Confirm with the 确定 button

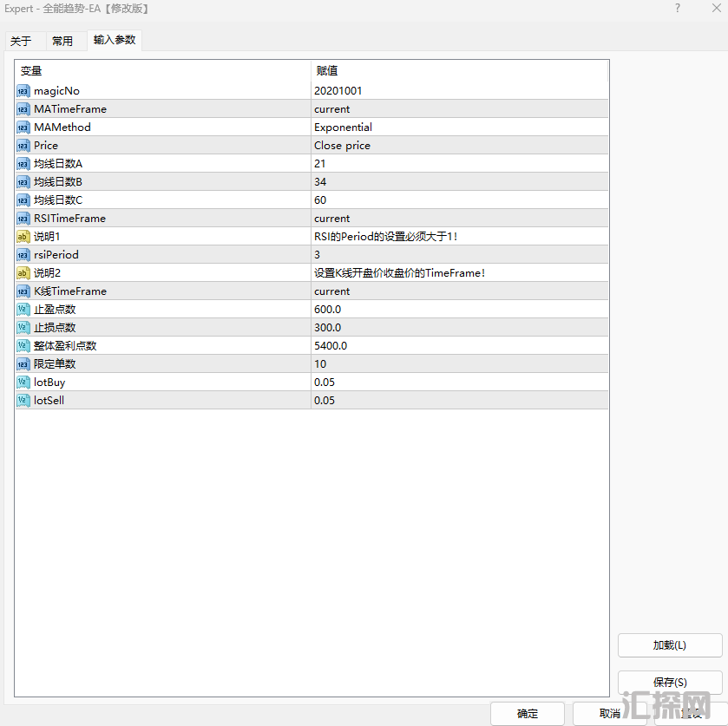(528, 714)
